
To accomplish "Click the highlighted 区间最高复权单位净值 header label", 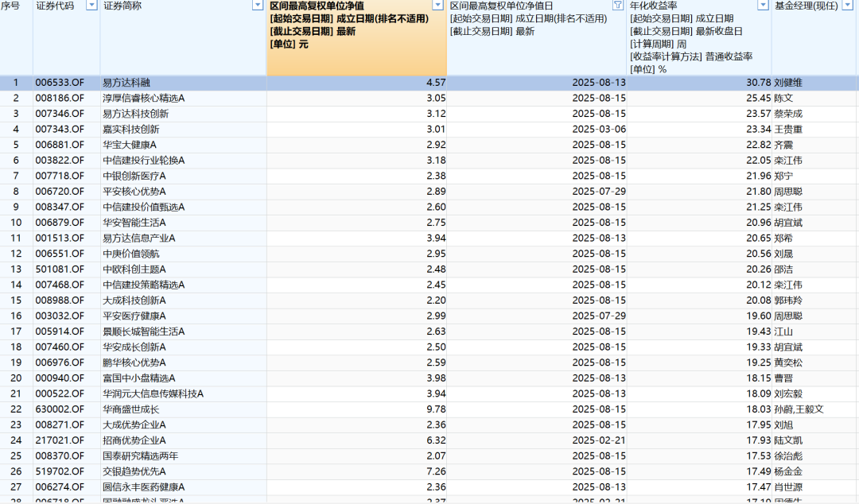I will click(x=317, y=6).
